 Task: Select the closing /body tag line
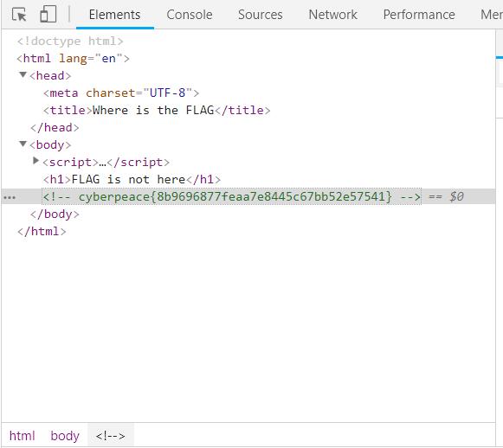click(55, 214)
